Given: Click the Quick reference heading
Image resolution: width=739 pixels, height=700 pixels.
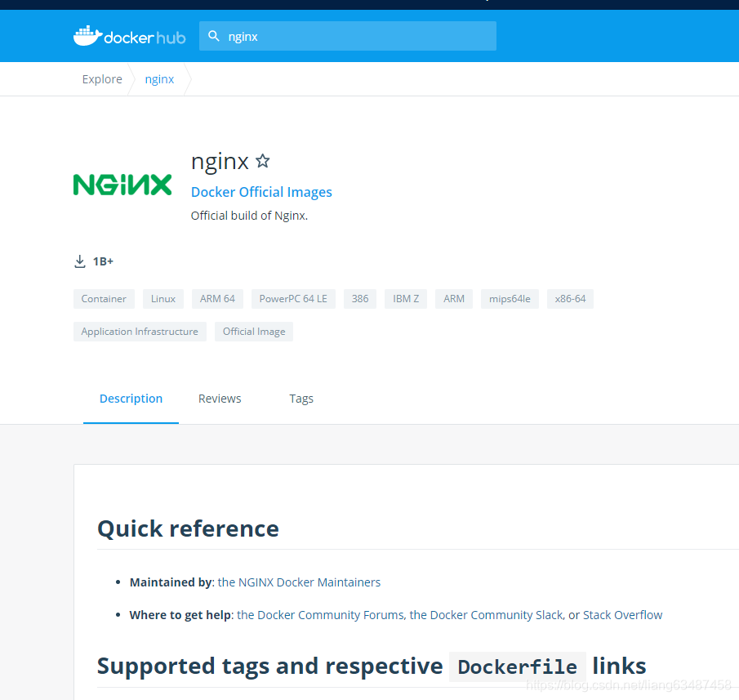Looking at the screenshot, I should coord(188,528).
